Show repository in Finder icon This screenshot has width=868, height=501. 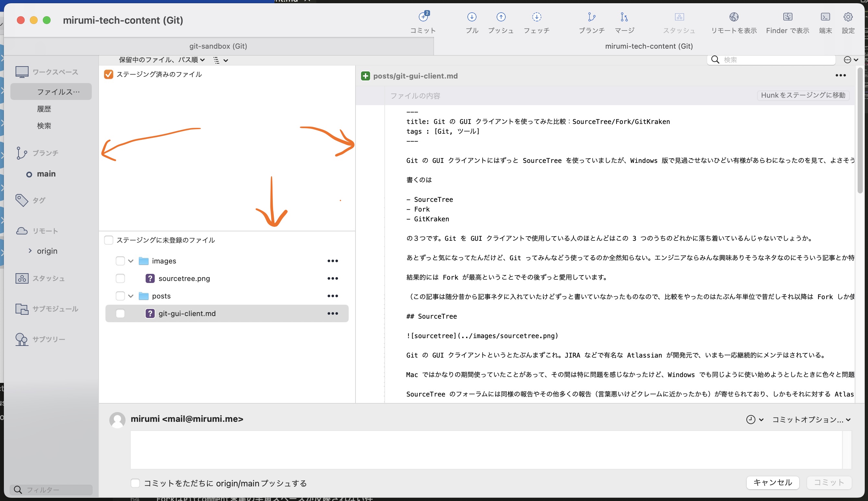click(x=788, y=17)
